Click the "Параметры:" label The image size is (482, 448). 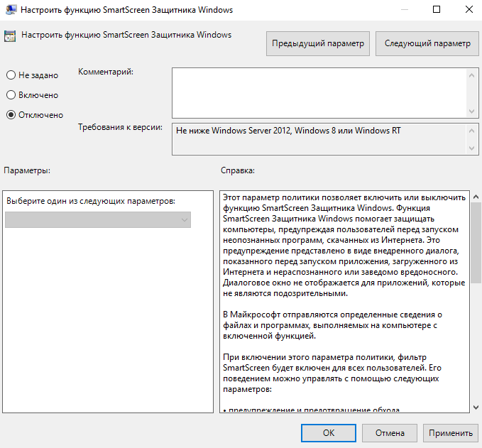[27, 170]
